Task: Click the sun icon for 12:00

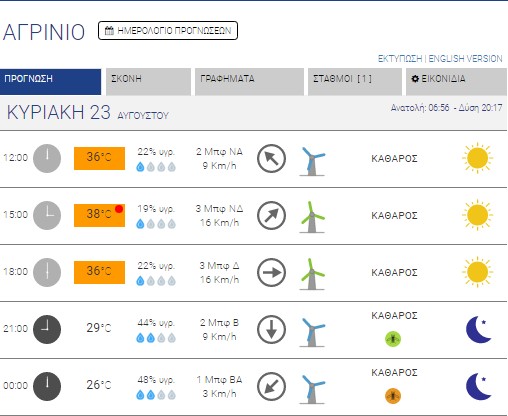Action: [x=477, y=158]
